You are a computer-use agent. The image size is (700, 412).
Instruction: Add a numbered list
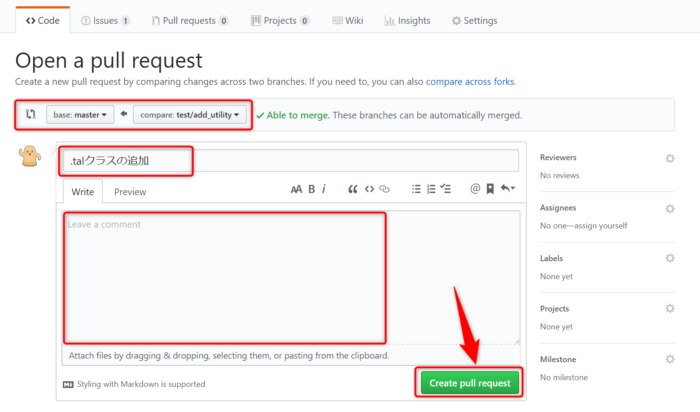pyautogui.click(x=431, y=189)
